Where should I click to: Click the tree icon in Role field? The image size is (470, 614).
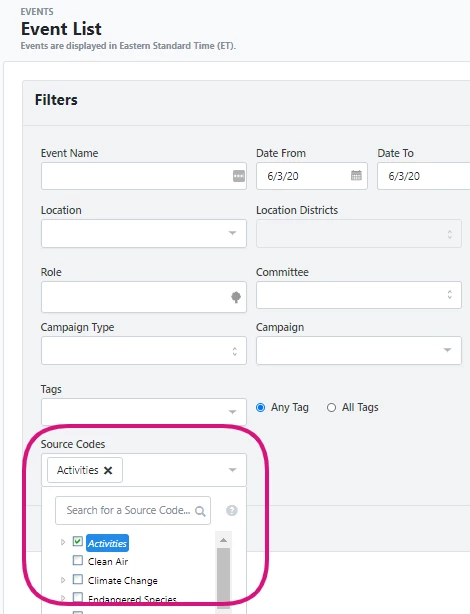[236, 297]
